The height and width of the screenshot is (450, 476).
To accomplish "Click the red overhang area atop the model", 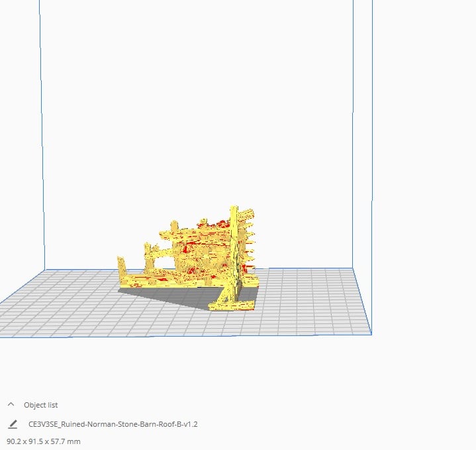I will click(x=214, y=225).
